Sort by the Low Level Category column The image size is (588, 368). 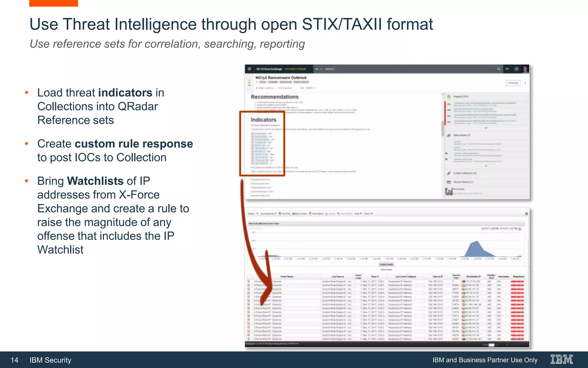pos(405,277)
